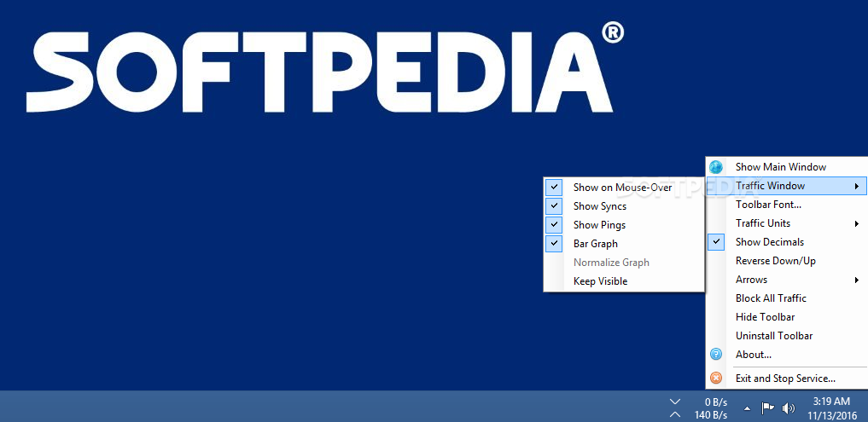Expand the Traffic Window submenu arrow

857,186
